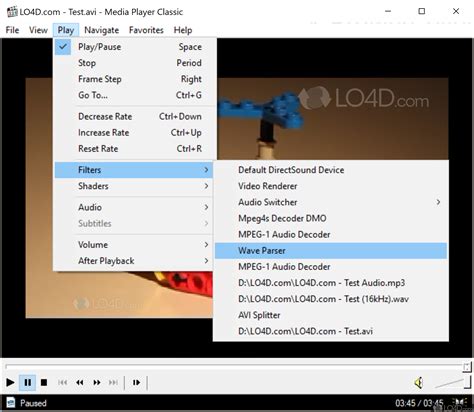The width and height of the screenshot is (474, 412).
Task: Open the Favorites menu
Action: click(146, 30)
